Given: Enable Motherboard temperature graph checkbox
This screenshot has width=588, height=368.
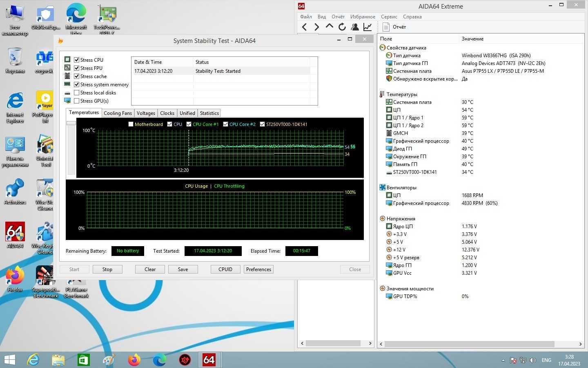Looking at the screenshot, I should pos(131,124).
